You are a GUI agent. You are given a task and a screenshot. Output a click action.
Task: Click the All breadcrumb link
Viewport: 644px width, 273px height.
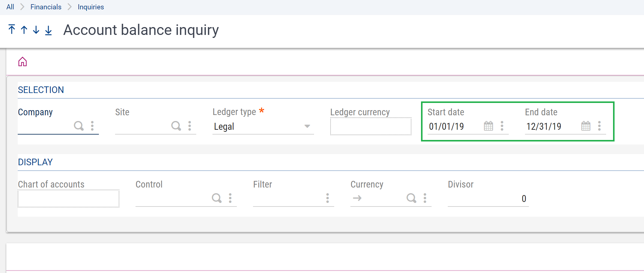coord(10,7)
